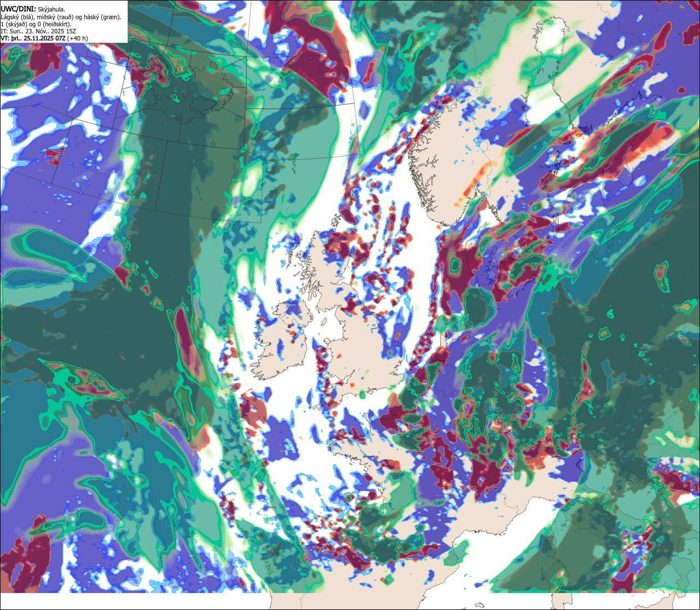Click the "VT: þri.. 25.11.2025 07Z (+40 h)" line
Viewport: 700px width, 610px height.
[x=45, y=38]
